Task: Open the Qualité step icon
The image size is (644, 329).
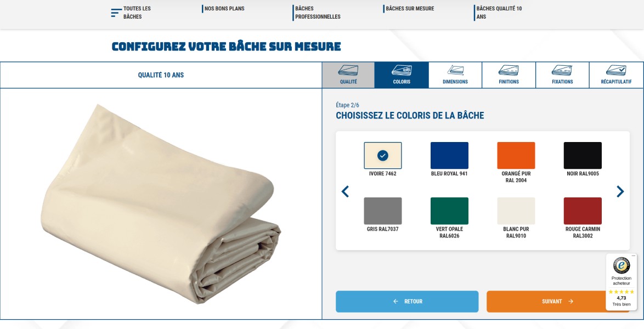Action: point(348,70)
